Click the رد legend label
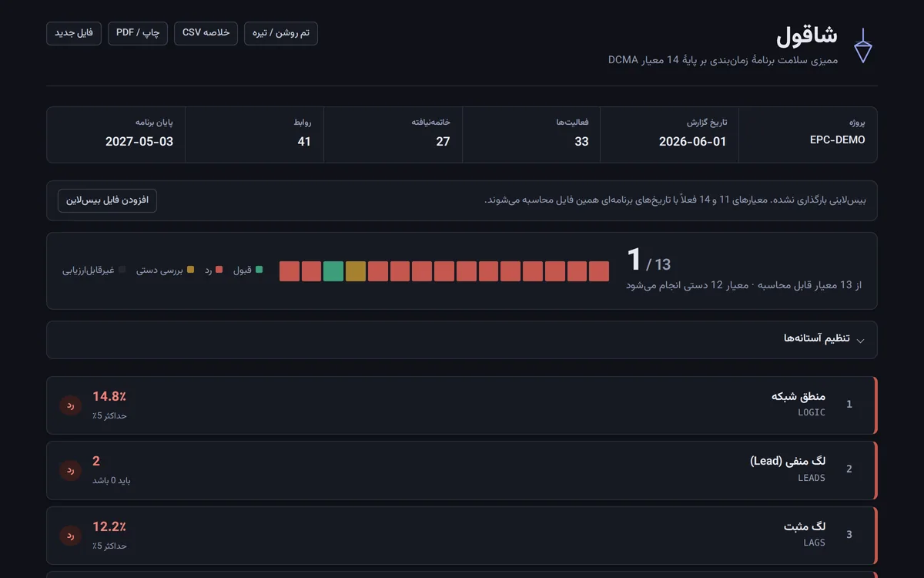 click(208, 270)
